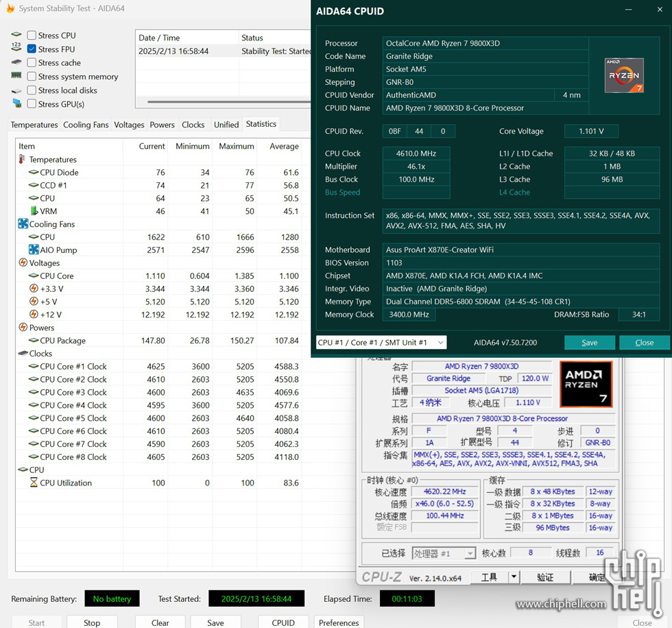Open the Cooling Fans tab
Image resolution: width=672 pixels, height=628 pixels.
[86, 125]
